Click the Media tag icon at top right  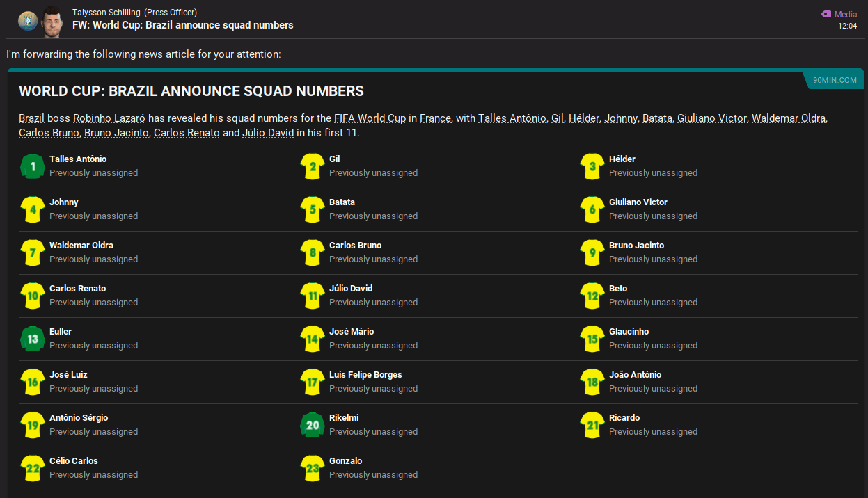pyautogui.click(x=826, y=14)
